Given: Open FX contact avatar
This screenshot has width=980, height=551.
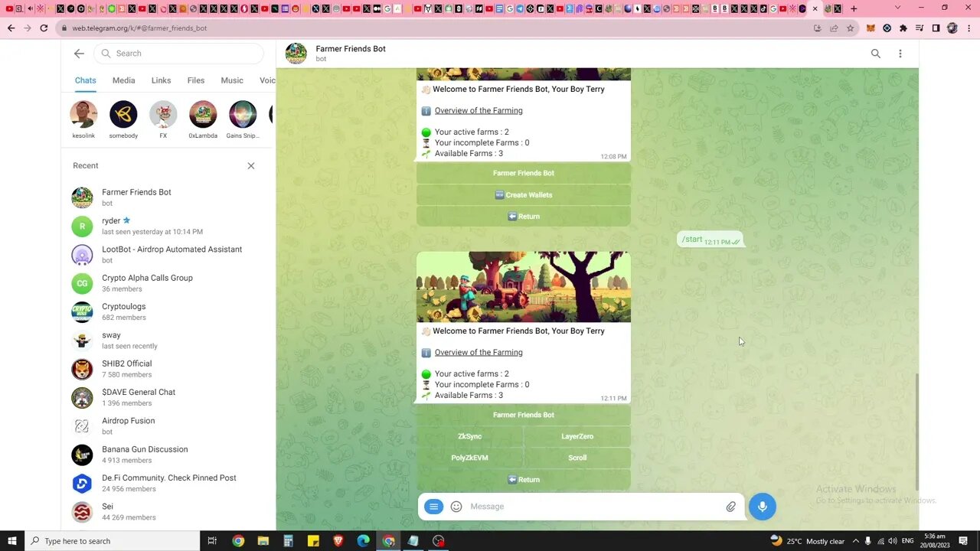Looking at the screenshot, I should coord(163,115).
